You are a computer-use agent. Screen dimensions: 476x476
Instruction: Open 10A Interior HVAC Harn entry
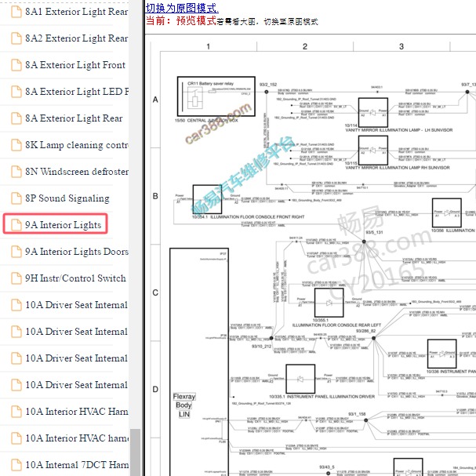77,412
